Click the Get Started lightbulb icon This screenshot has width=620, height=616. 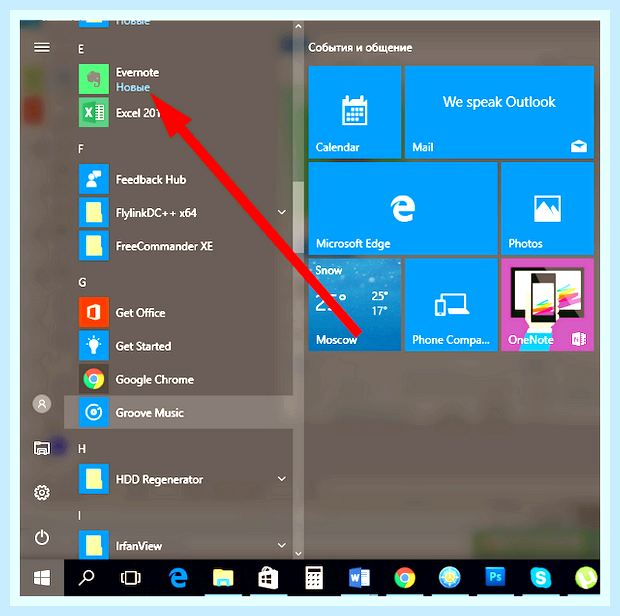pos(94,346)
